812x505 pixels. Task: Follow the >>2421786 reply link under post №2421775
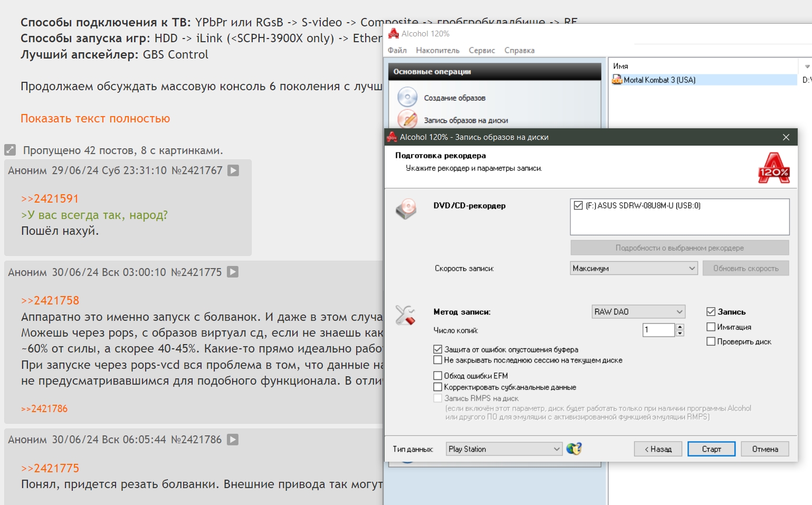[x=44, y=408]
